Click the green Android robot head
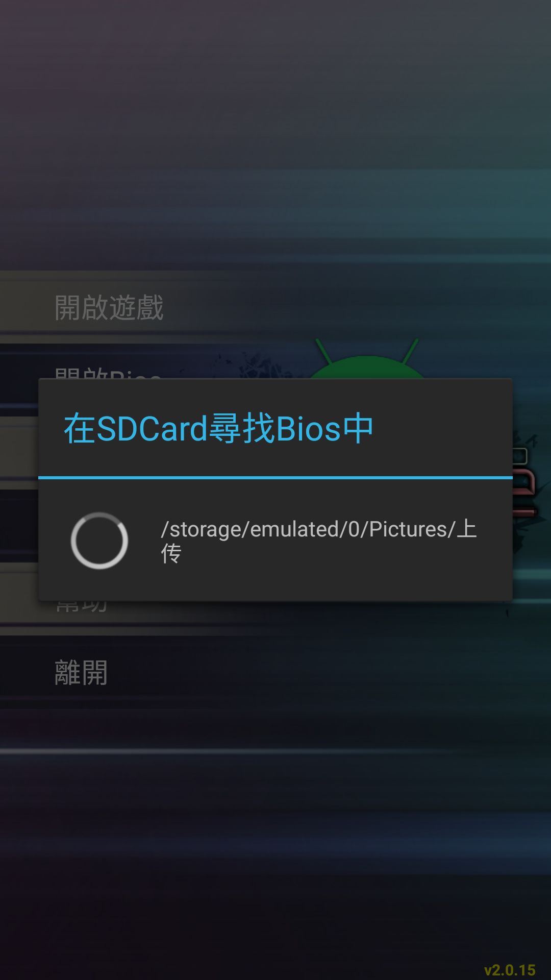 click(x=366, y=367)
